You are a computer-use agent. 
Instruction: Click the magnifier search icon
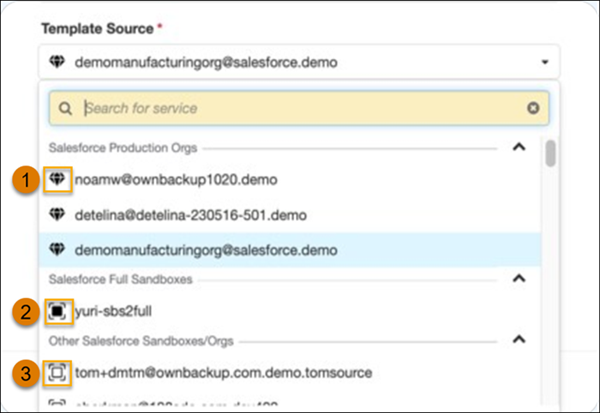(x=65, y=109)
